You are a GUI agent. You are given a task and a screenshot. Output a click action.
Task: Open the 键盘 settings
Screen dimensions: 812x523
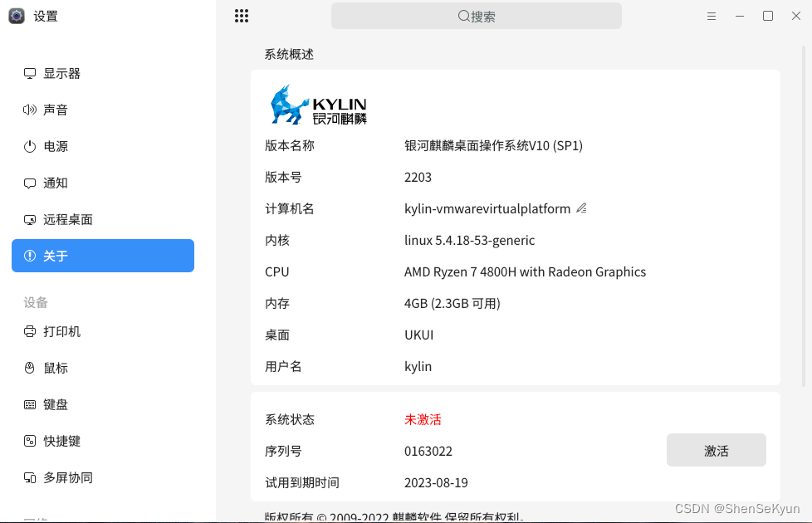(102, 404)
